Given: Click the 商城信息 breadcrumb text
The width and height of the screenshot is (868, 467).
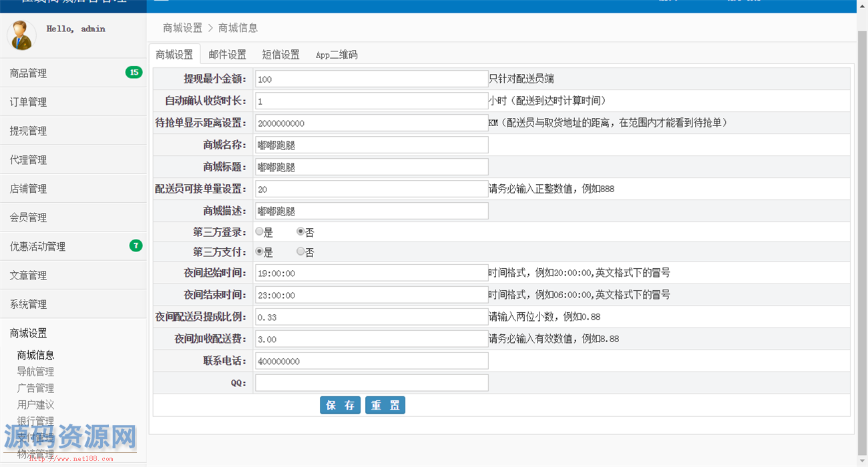Looking at the screenshot, I should coord(238,27).
